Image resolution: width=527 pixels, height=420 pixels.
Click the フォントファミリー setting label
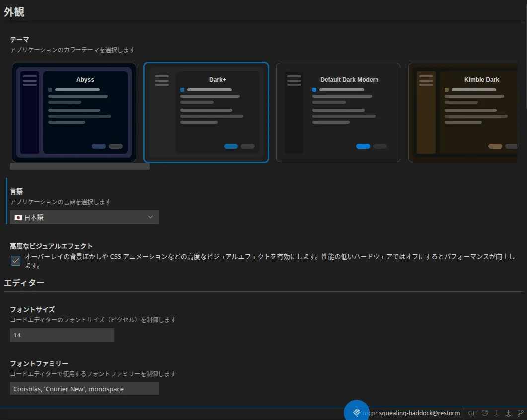[39, 363]
